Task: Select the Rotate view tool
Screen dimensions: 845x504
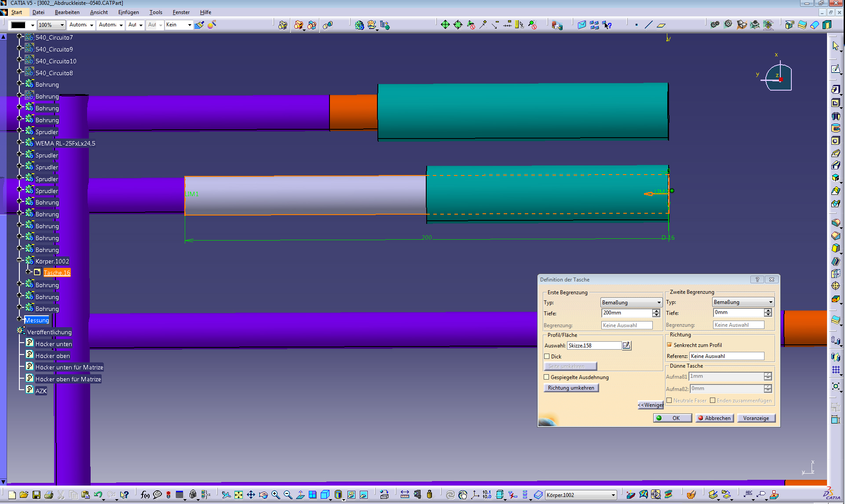Action: pyautogui.click(x=263, y=495)
